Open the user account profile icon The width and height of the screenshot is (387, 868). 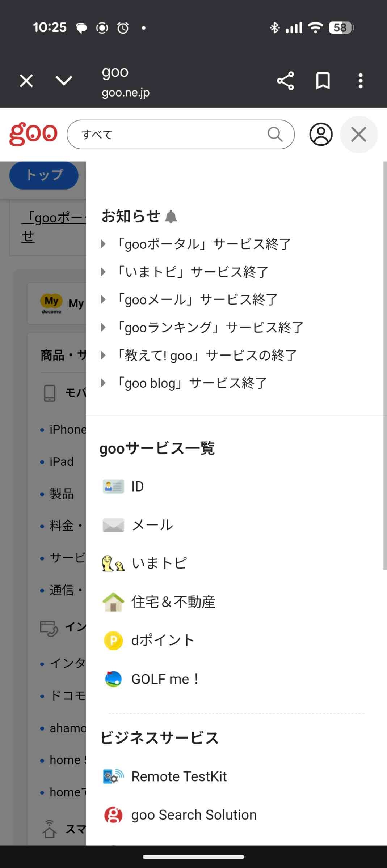321,135
